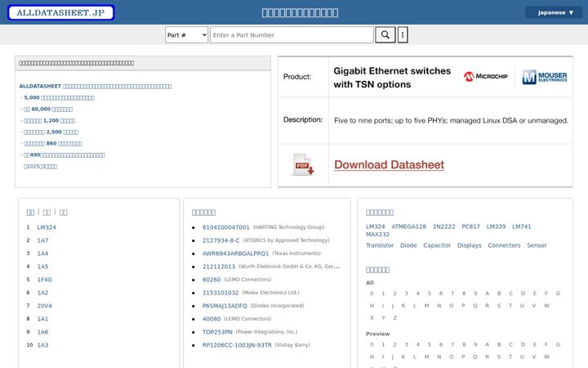This screenshot has height=368, width=588.
Task: Open RP1206CC-1003JN-93TR Vishay part
Action: click(x=237, y=345)
